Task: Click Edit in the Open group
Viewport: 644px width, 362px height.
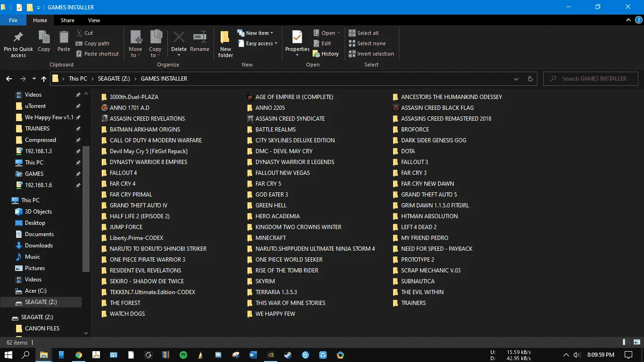Action: pos(322,43)
